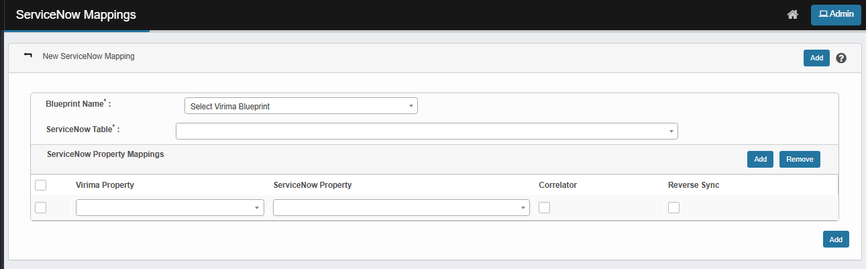
Task: Enable the Correlator checkbox
Action: (545, 208)
